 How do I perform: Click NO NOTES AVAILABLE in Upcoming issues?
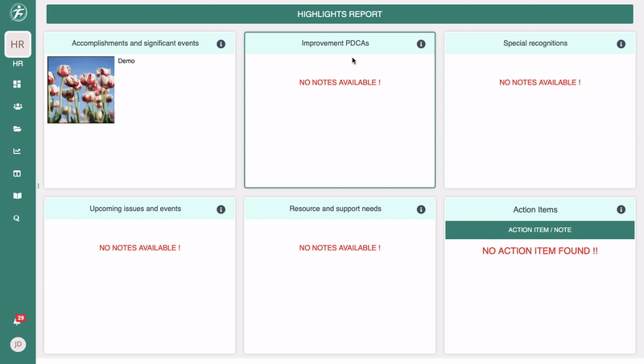pos(139,248)
